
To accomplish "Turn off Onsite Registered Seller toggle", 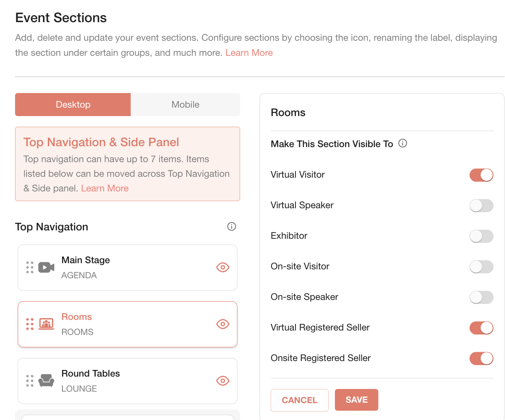I will click(481, 358).
